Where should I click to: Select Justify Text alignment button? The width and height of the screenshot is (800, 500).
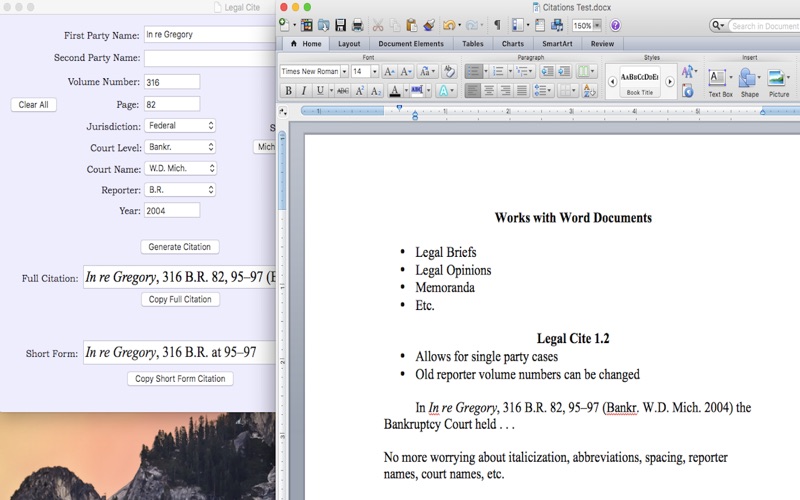(521, 91)
